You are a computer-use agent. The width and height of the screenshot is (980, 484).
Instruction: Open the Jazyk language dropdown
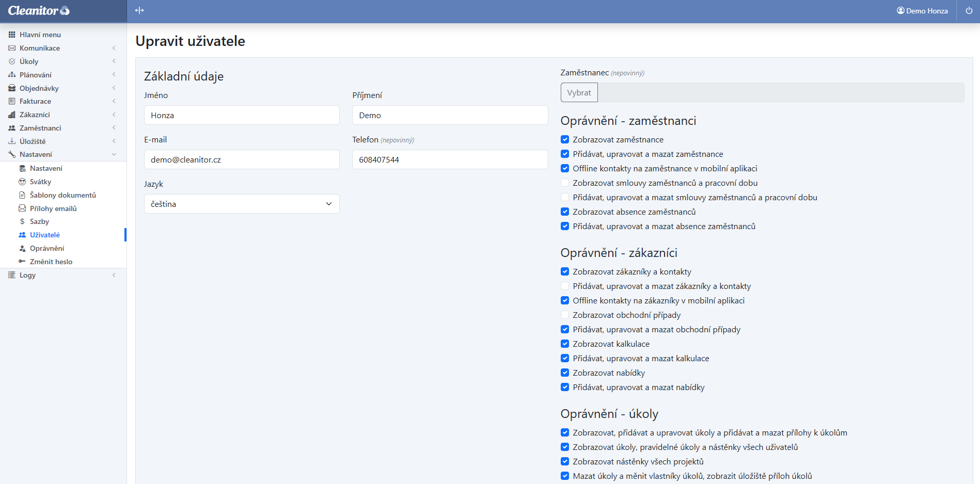[x=242, y=204]
